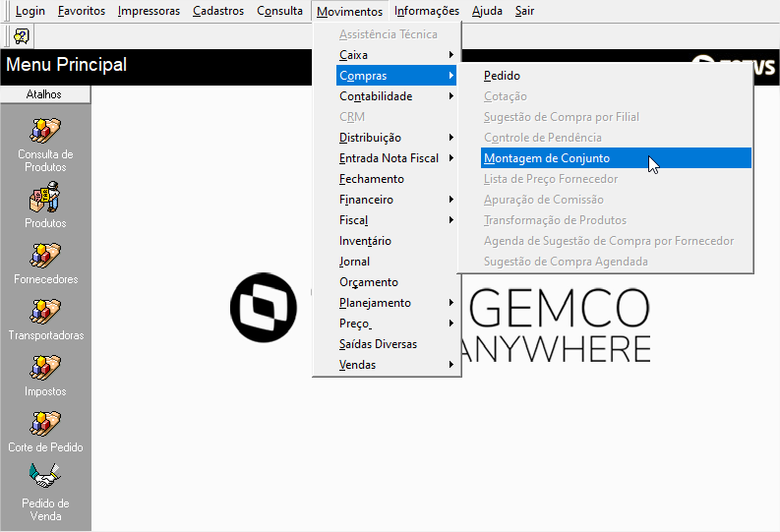780x532 pixels.
Task: Open the Informações menu
Action: [x=426, y=11]
